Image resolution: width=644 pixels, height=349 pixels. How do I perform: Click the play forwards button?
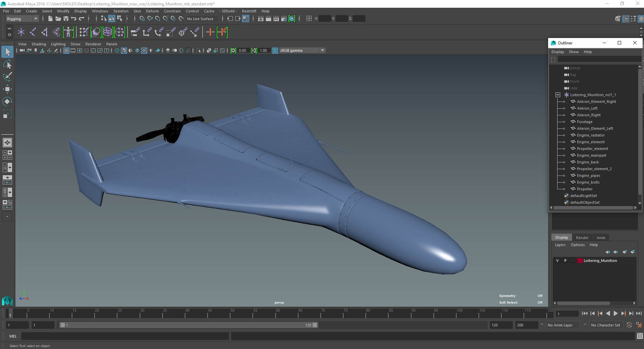(x=615, y=313)
